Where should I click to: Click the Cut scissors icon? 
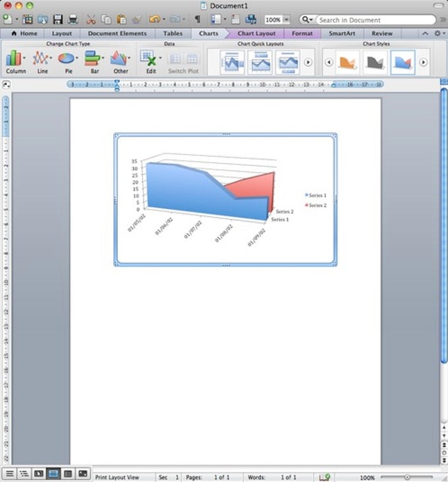click(90, 20)
